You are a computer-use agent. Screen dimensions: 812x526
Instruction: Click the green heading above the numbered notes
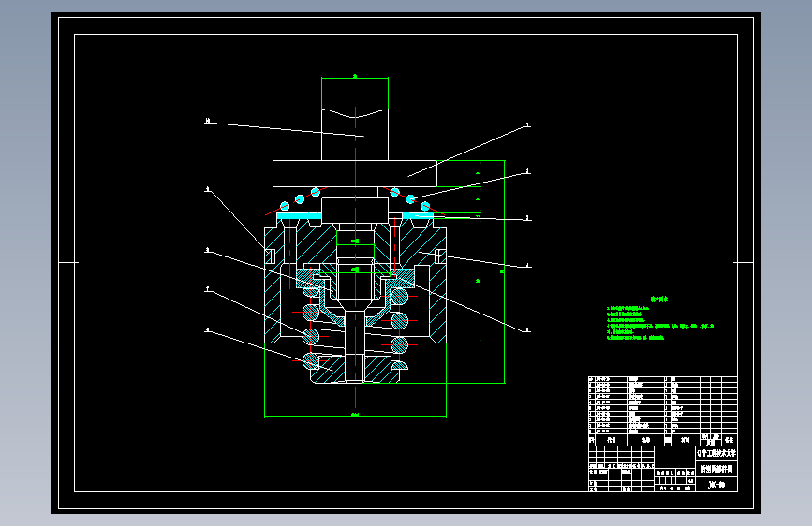pos(659,300)
